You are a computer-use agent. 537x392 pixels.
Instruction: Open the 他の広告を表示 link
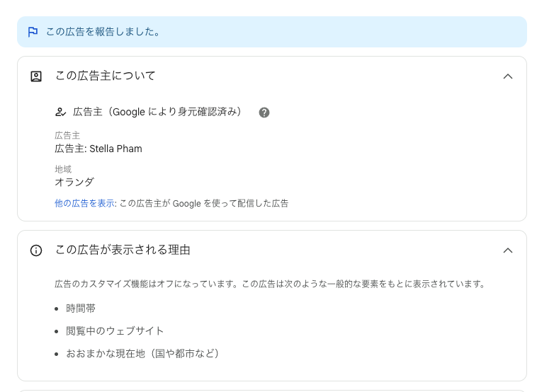tap(84, 203)
